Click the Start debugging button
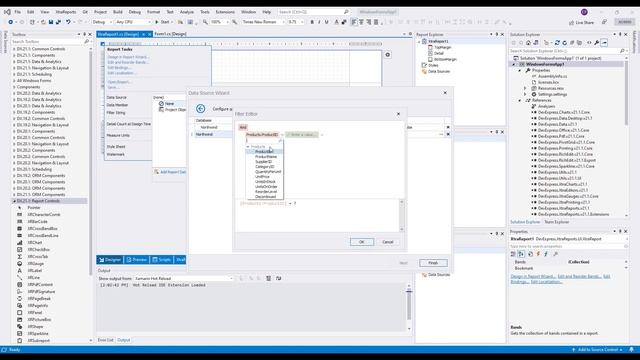 coord(162,22)
